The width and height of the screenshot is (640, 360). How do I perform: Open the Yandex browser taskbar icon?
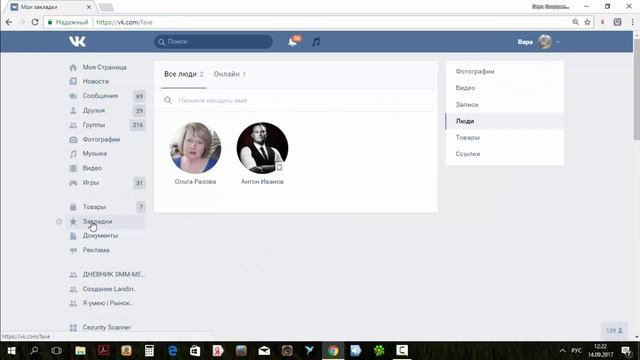pos(218,351)
